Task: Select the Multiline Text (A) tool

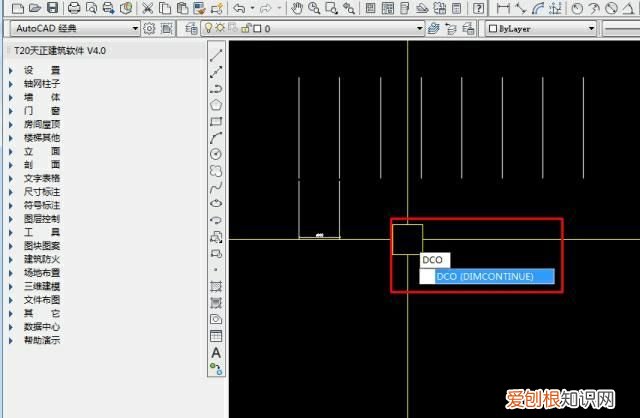Action: pos(216,352)
